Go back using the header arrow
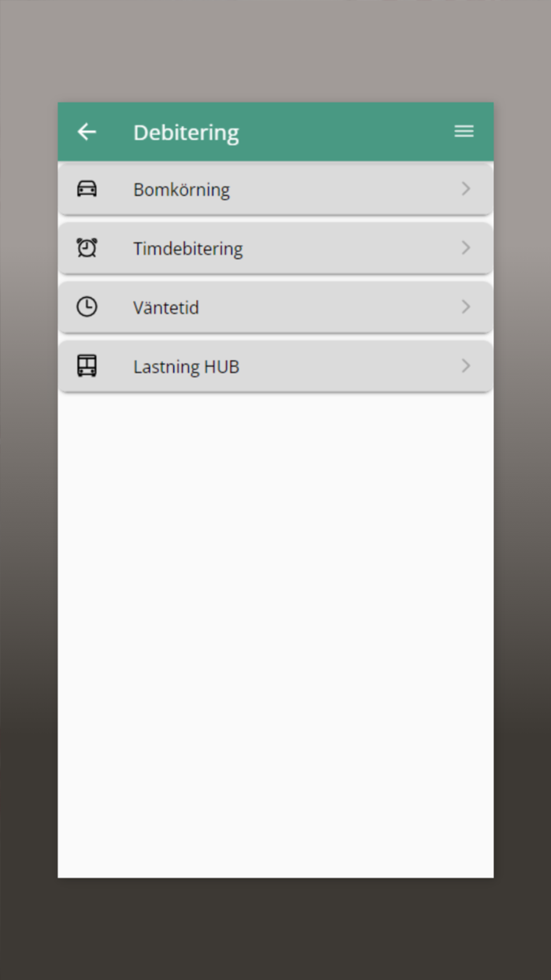The height and width of the screenshot is (980, 551). pyautogui.click(x=87, y=132)
